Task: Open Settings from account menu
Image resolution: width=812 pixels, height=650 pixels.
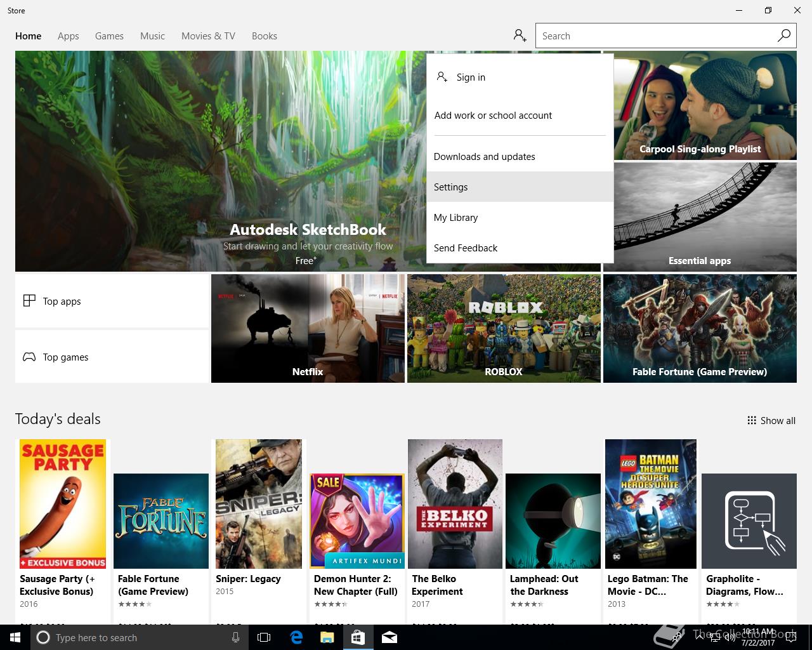Action: pyautogui.click(x=520, y=187)
